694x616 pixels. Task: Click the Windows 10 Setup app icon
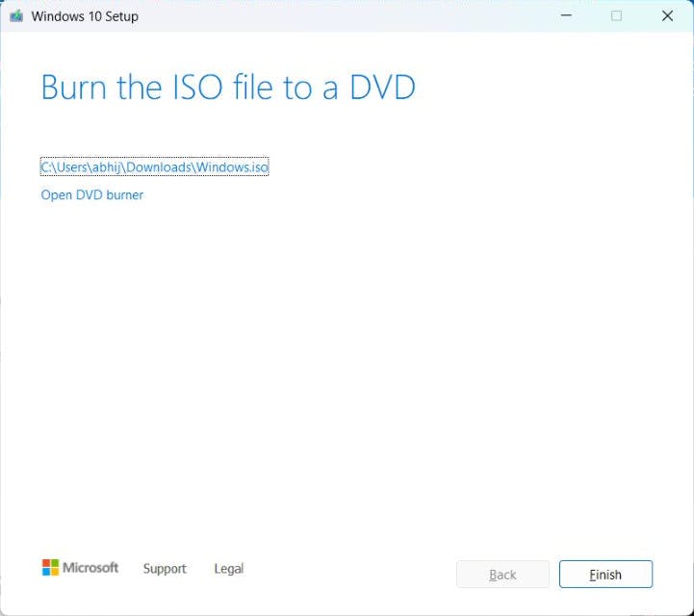click(16, 16)
